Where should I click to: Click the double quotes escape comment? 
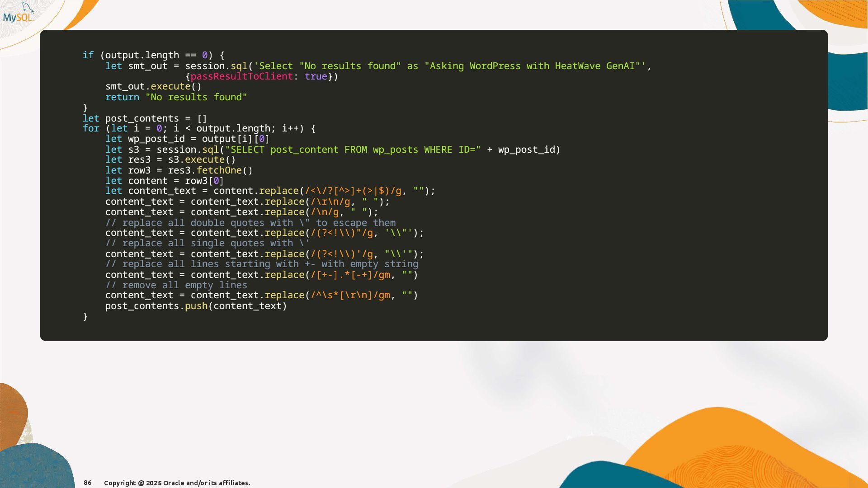tap(250, 223)
